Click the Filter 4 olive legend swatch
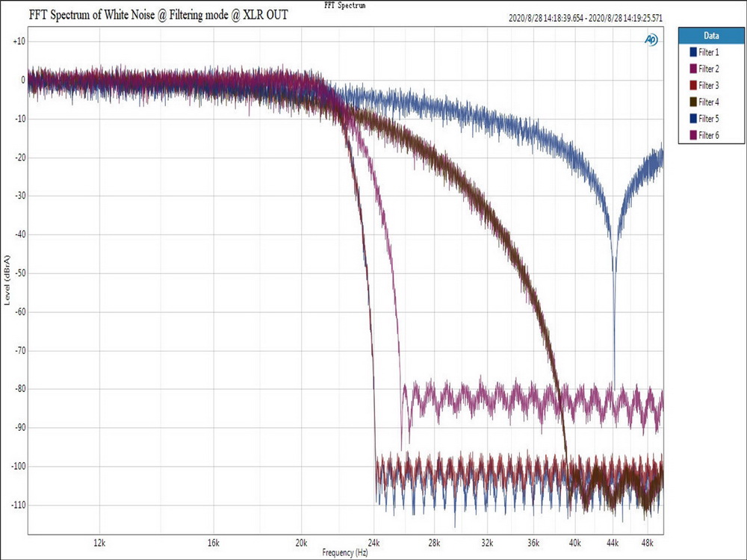 [x=692, y=102]
